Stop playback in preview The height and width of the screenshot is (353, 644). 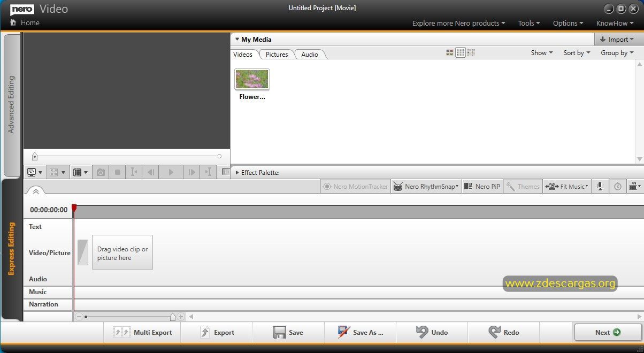(x=118, y=172)
